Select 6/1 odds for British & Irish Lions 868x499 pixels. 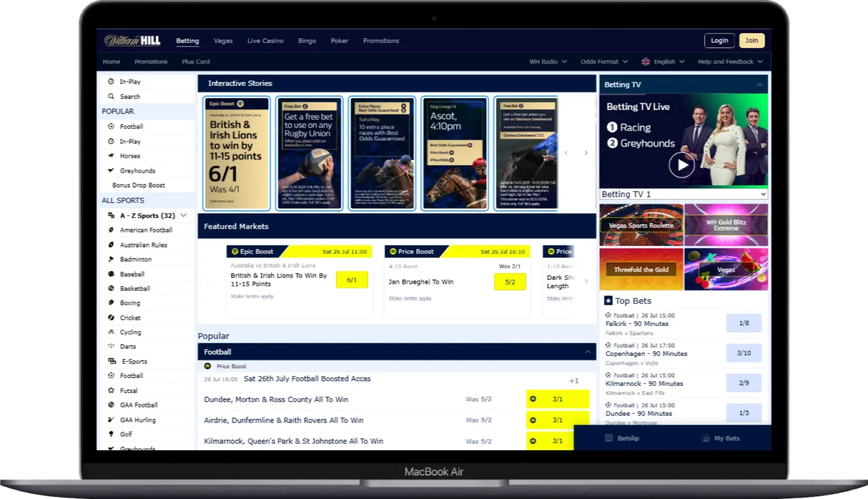click(x=352, y=280)
